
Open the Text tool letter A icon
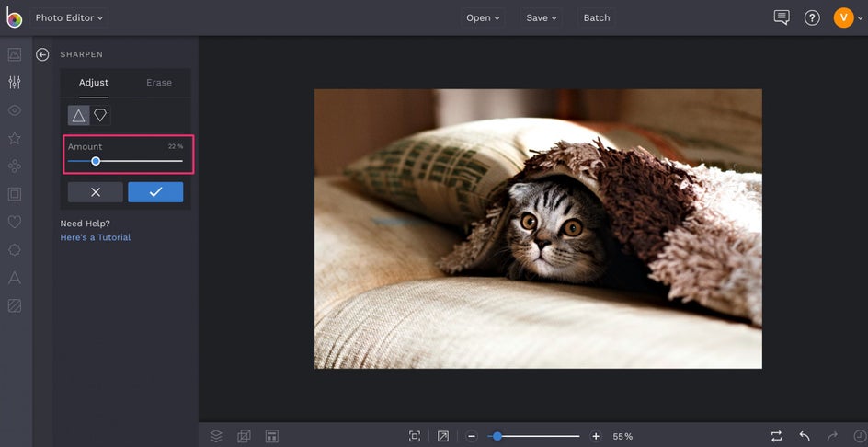point(15,278)
